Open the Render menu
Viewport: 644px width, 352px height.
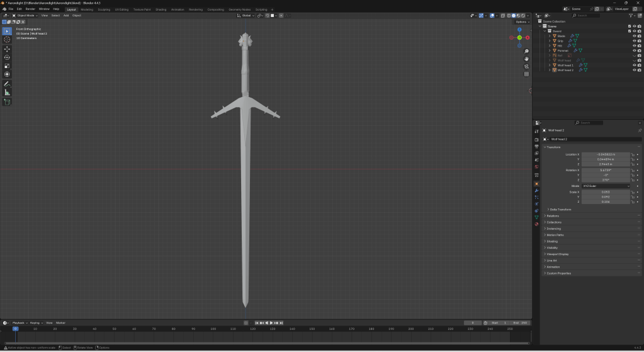coord(30,9)
